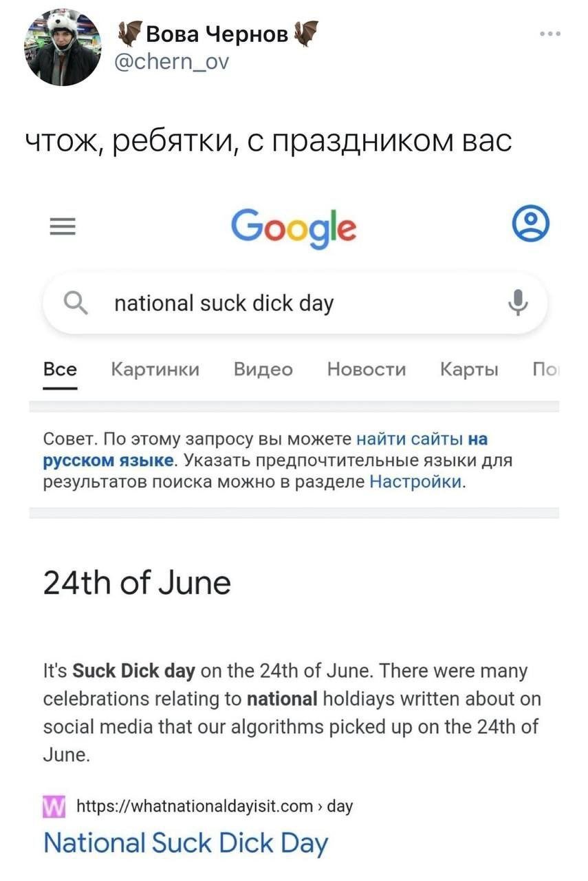Open the tweet's three-dot more options menu
This screenshot has width=588, height=881.
click(x=549, y=34)
